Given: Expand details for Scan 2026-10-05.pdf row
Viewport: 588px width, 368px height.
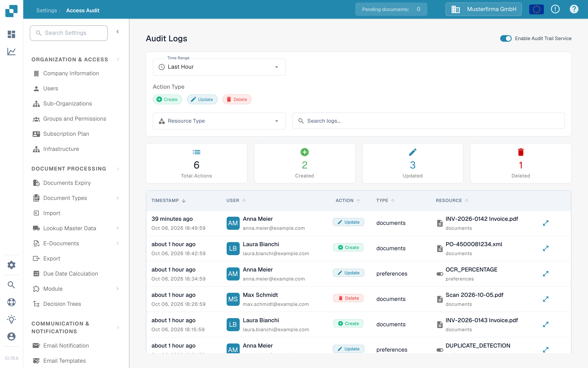Looking at the screenshot, I should click(x=546, y=299).
